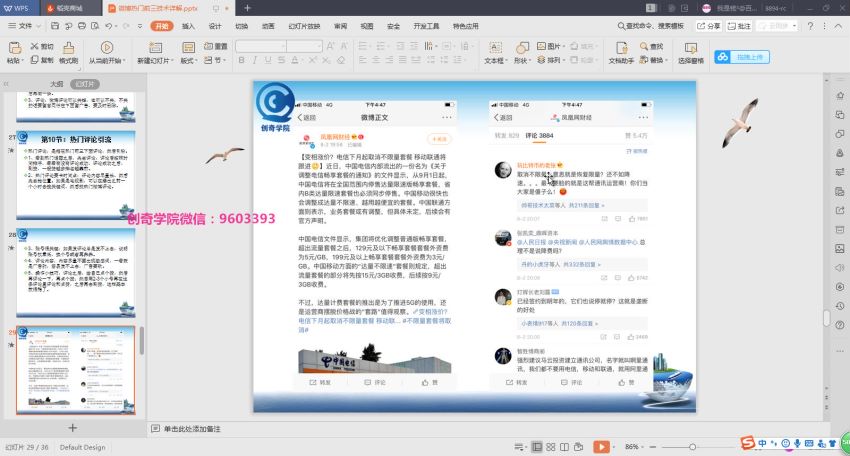Open the Home (开始) ribbon tab

(x=162, y=26)
